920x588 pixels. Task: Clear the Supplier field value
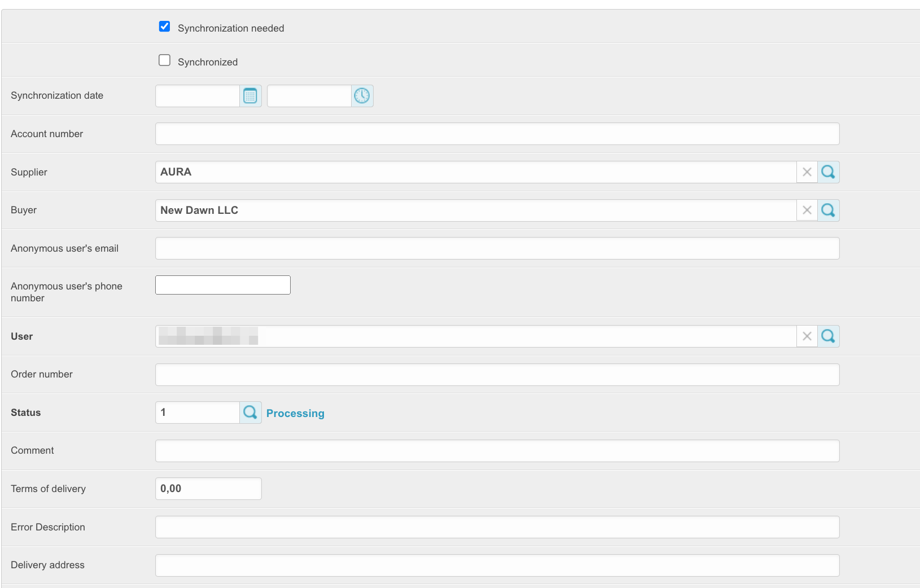point(807,172)
